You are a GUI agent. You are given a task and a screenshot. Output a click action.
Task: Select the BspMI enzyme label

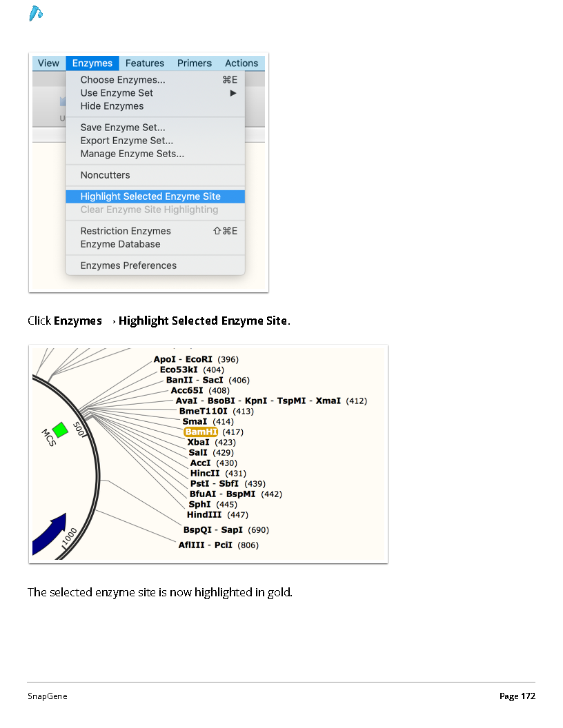click(x=241, y=494)
